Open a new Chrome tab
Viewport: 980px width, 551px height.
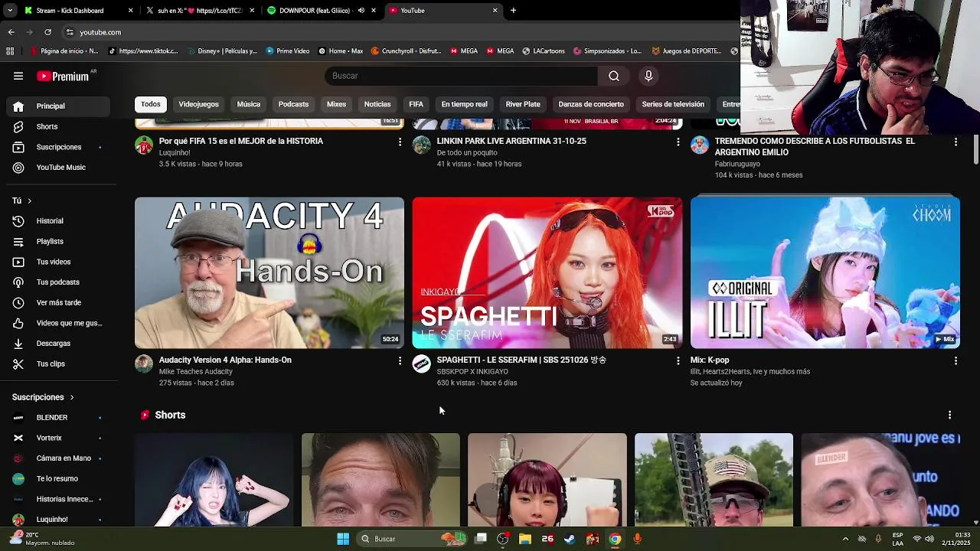click(x=513, y=11)
